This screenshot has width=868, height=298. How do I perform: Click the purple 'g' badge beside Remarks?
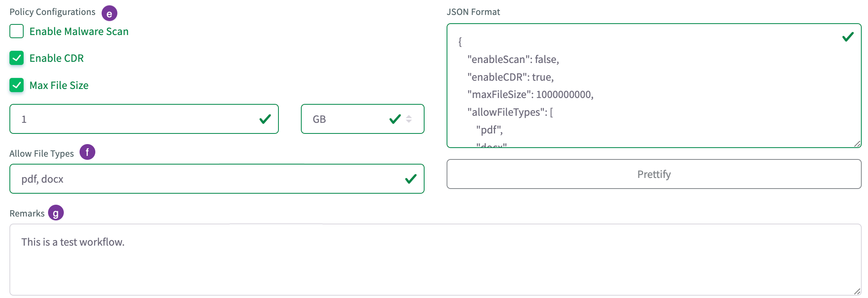point(56,213)
